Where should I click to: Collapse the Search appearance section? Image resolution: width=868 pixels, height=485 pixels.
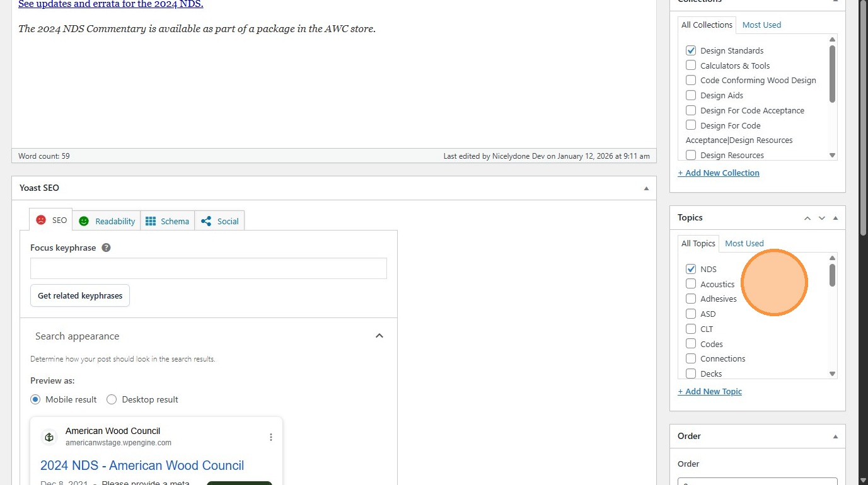coord(379,336)
